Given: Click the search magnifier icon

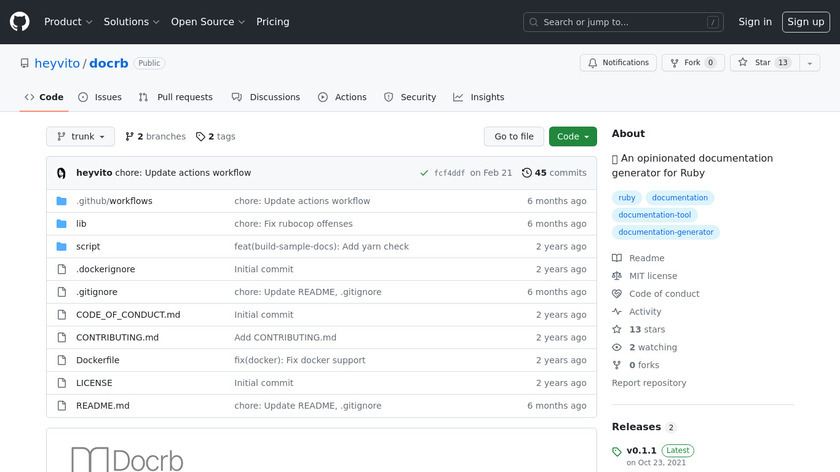Looking at the screenshot, I should pos(534,23).
